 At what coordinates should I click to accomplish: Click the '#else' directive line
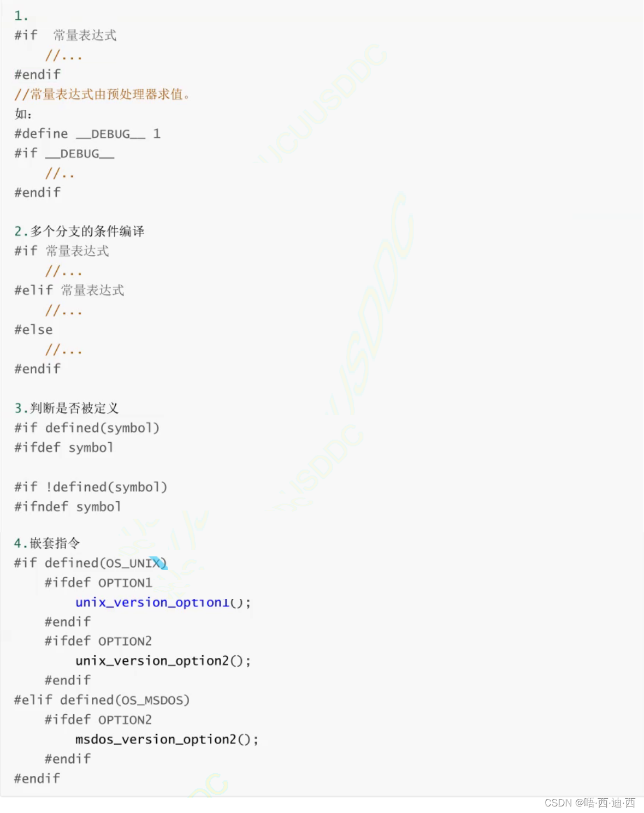(33, 330)
